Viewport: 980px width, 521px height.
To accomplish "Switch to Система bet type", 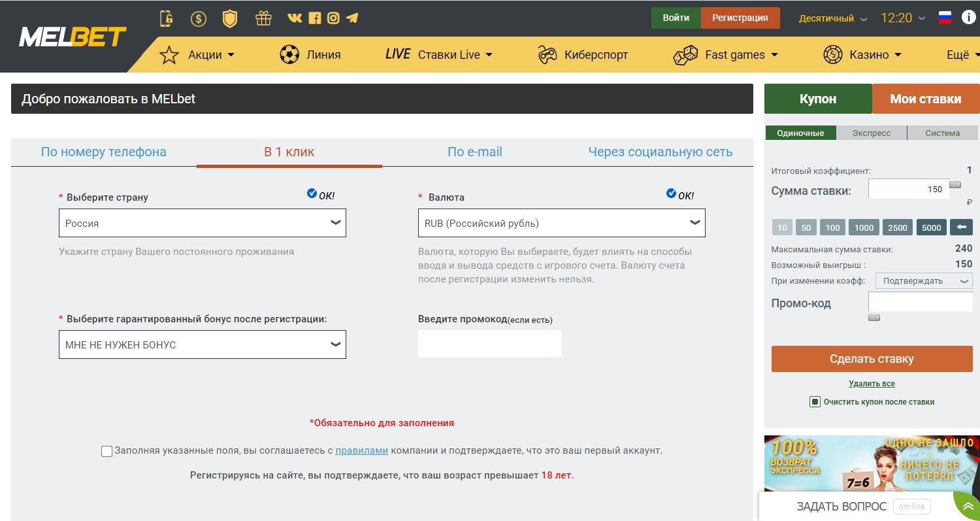I will [x=943, y=133].
